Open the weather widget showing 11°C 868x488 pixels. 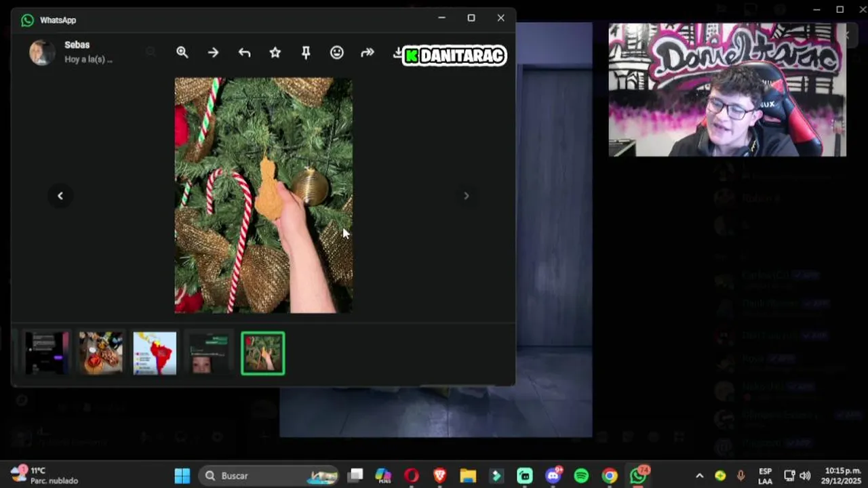pos(44,475)
